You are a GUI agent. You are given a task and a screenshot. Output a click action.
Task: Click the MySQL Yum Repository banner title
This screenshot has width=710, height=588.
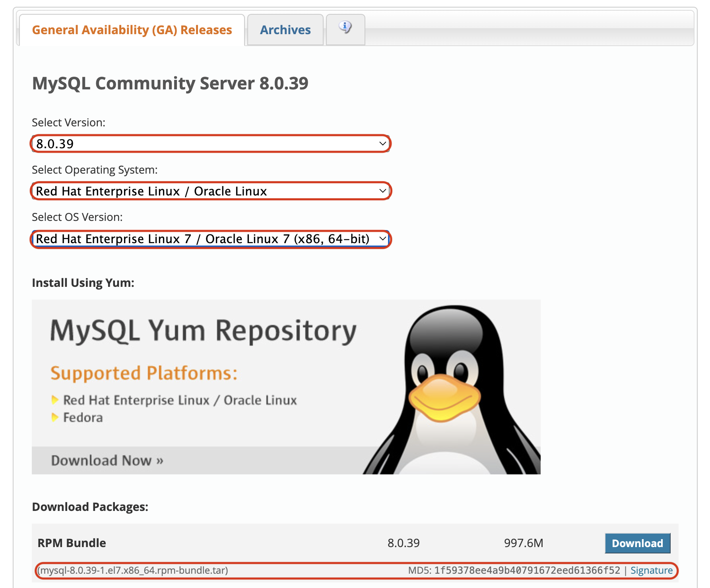pos(203,331)
